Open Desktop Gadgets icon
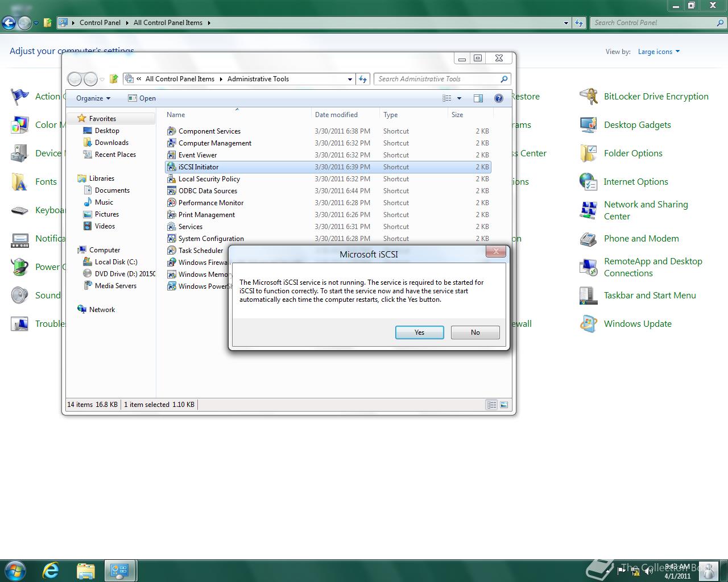This screenshot has width=728, height=582. tap(588, 125)
